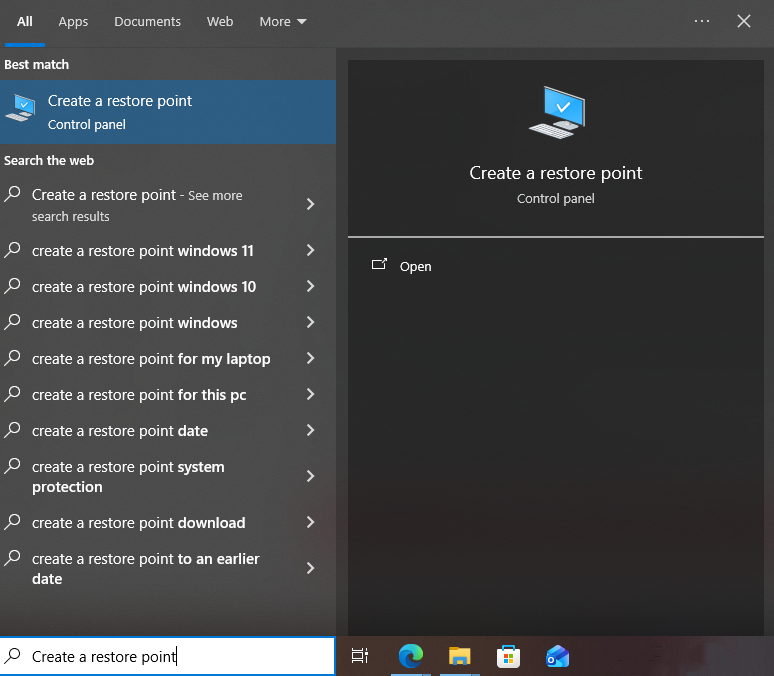This screenshot has height=676, width=774.
Task: Open Task View from the taskbar
Action: point(360,656)
